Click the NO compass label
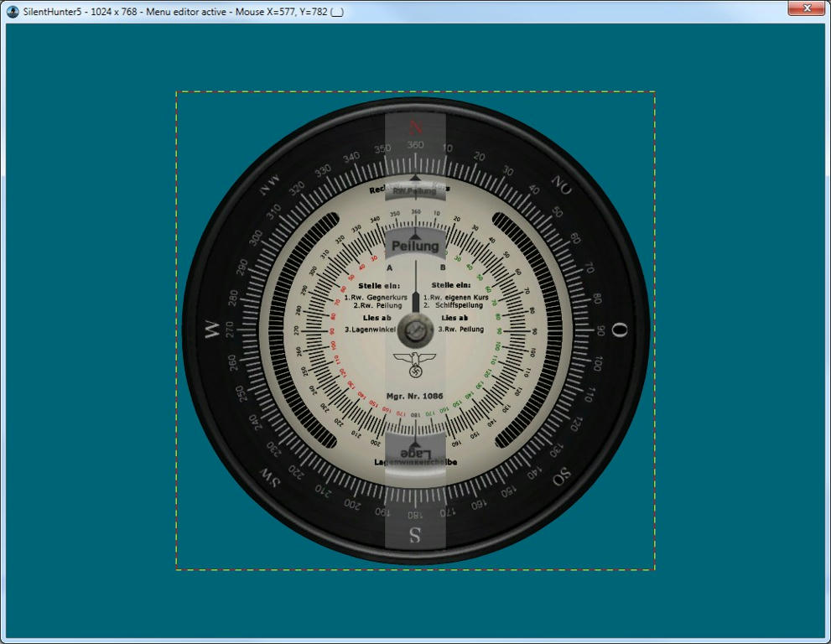Screen dimensions: 831x644 (560, 186)
